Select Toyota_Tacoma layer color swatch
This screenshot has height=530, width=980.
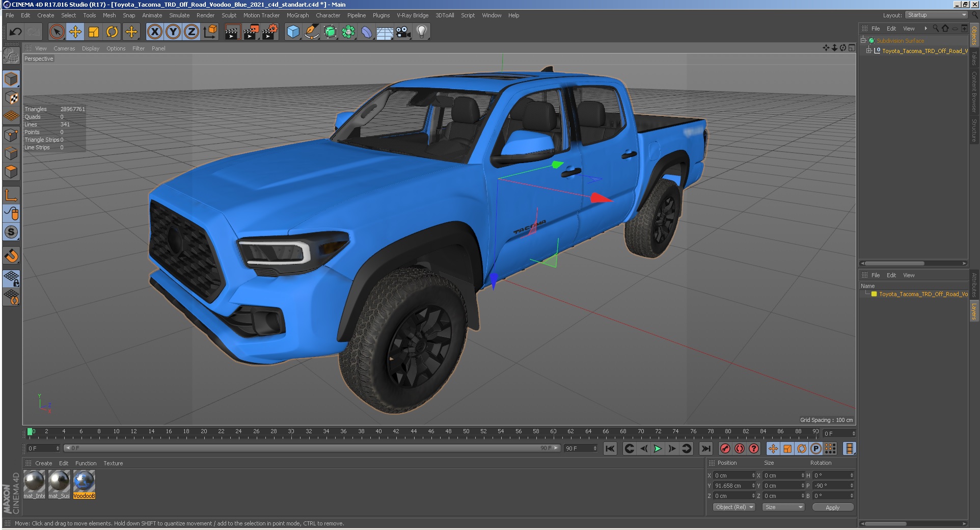click(874, 294)
